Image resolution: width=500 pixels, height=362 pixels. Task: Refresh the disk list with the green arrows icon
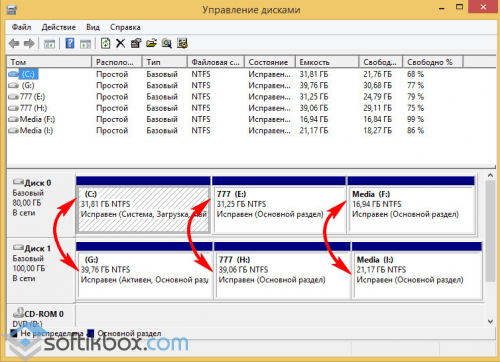pyautogui.click(x=105, y=43)
